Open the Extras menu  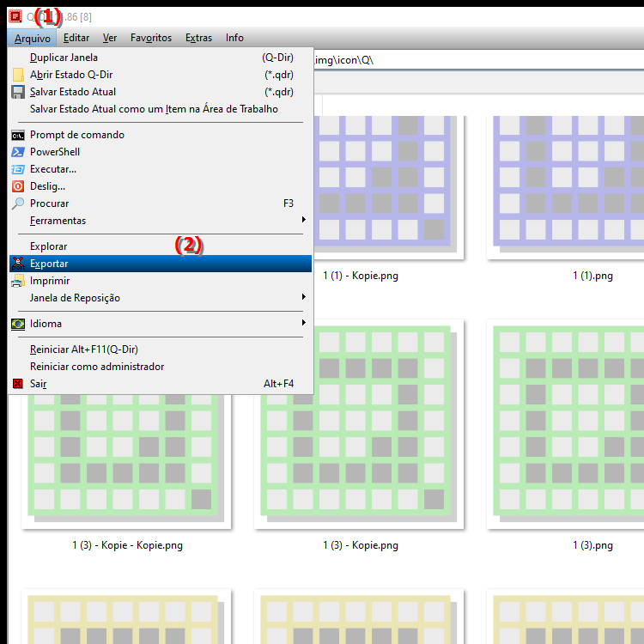click(198, 38)
